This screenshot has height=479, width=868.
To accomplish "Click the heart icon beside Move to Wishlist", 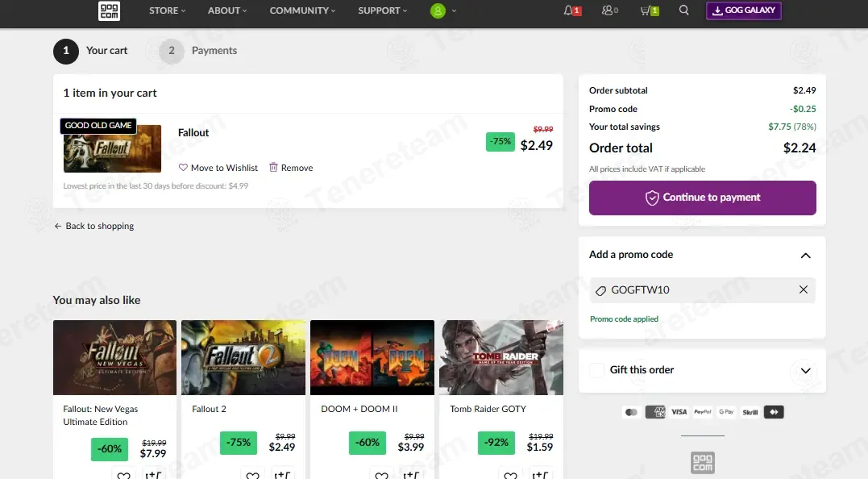I will click(183, 167).
